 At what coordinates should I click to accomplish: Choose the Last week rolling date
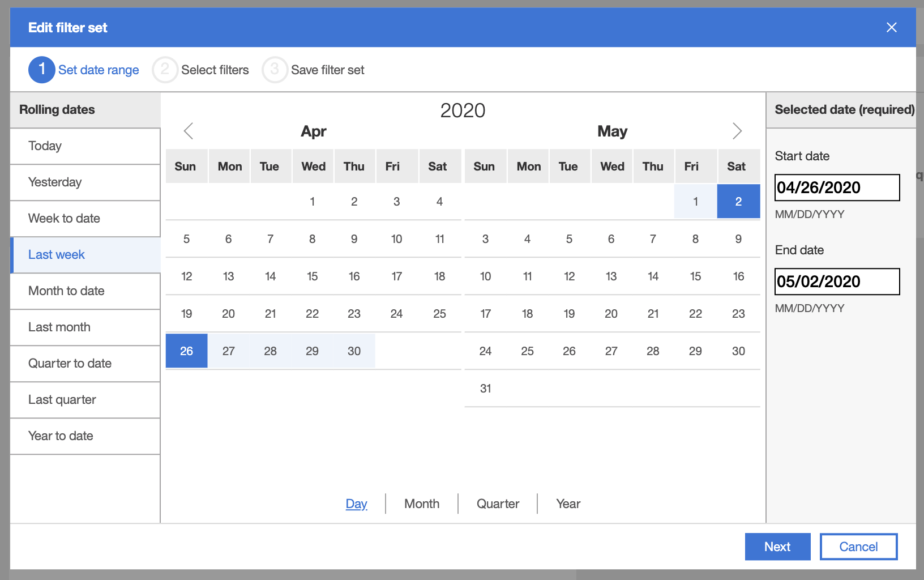tap(85, 255)
